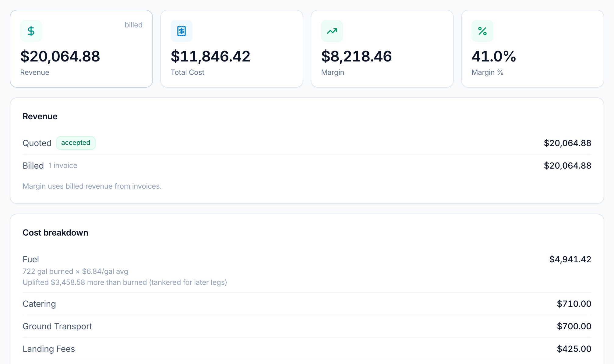Select the Revenue summary card
This screenshot has width=614, height=364.
[81, 49]
